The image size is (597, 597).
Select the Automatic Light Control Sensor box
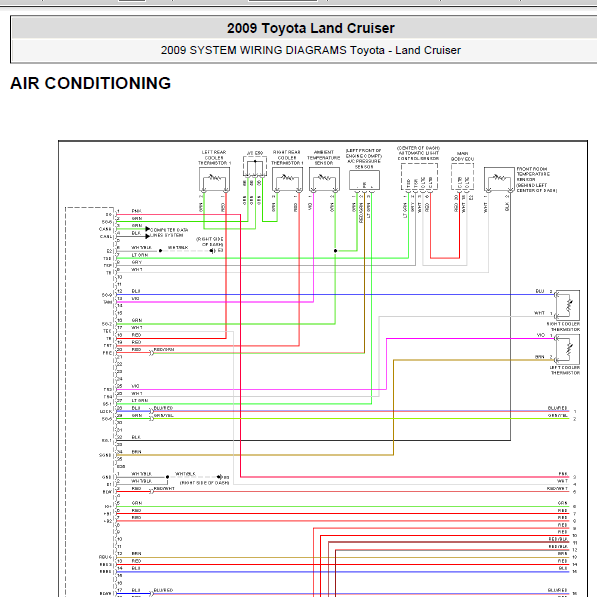coord(419,177)
